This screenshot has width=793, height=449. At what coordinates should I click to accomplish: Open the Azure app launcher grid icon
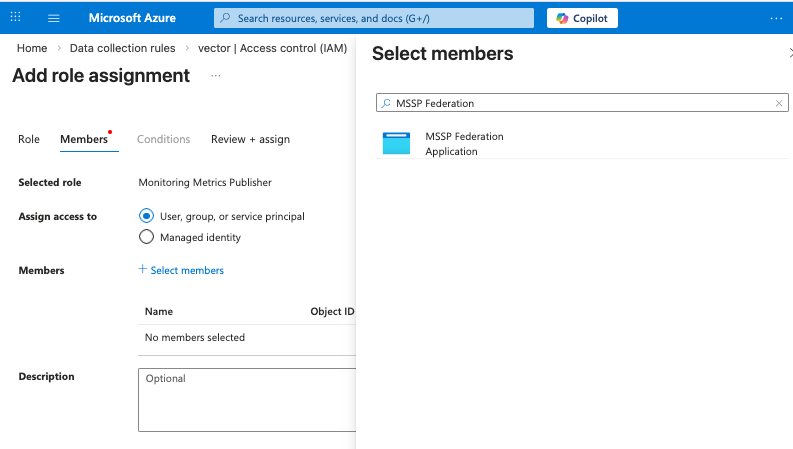pyautogui.click(x=15, y=17)
